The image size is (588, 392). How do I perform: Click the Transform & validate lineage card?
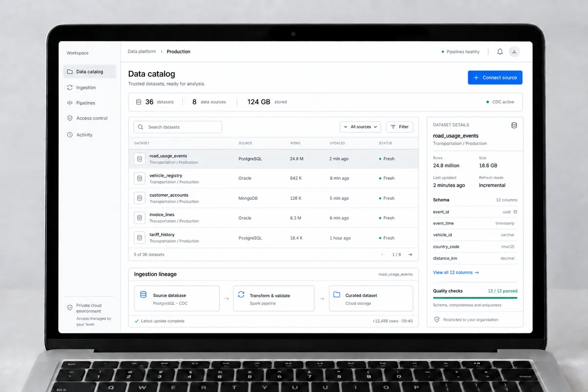coord(273,298)
